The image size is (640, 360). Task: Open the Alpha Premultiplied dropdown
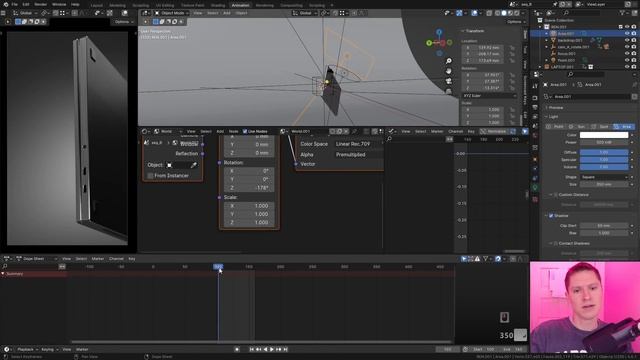click(x=358, y=155)
